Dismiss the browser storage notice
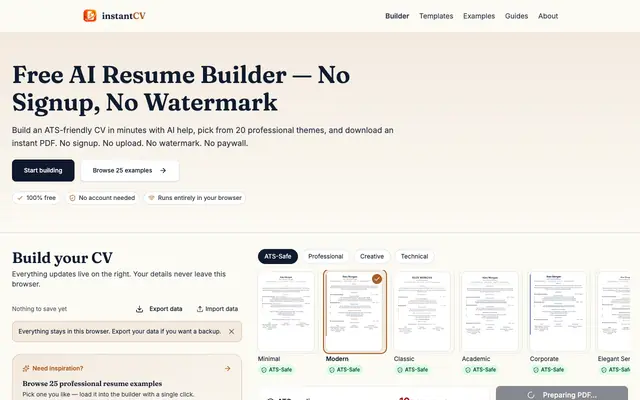Viewport: 640px width, 400px height. 231,331
